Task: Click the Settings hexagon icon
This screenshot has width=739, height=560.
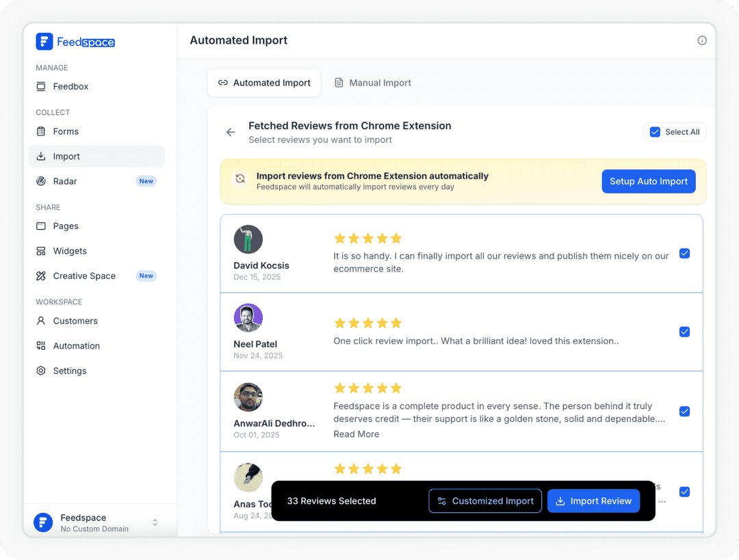Action: tap(41, 371)
